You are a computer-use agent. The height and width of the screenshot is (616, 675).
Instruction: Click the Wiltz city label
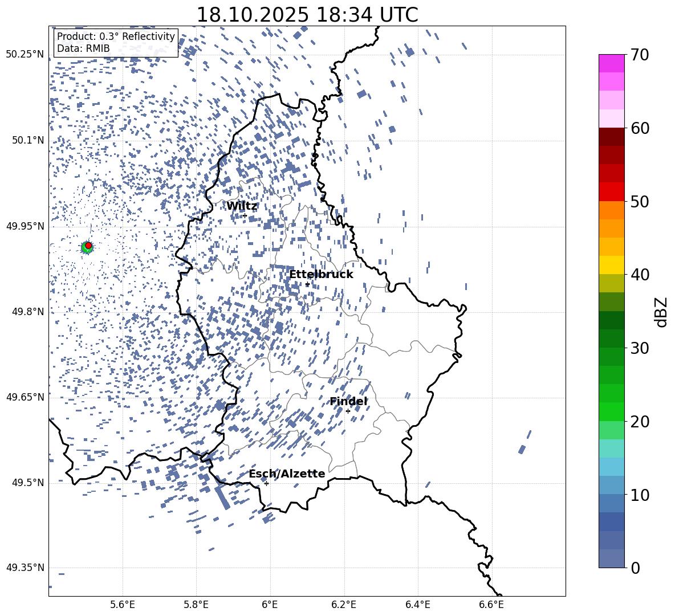242,206
